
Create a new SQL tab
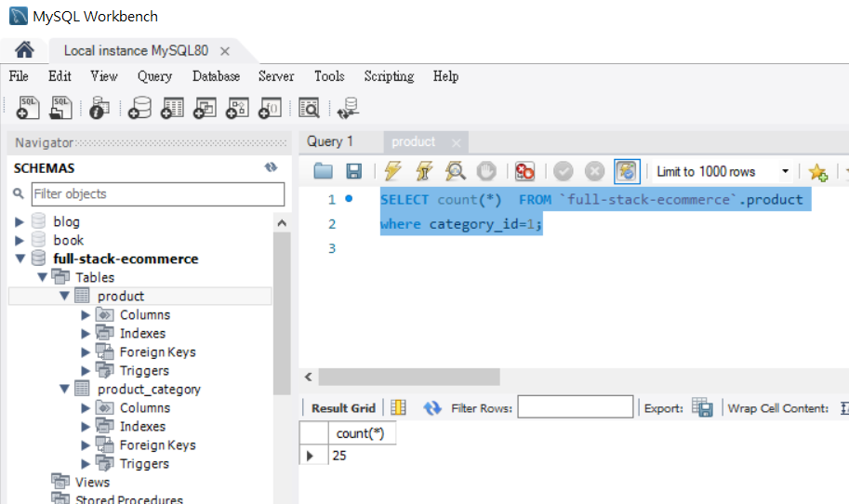pos(28,107)
